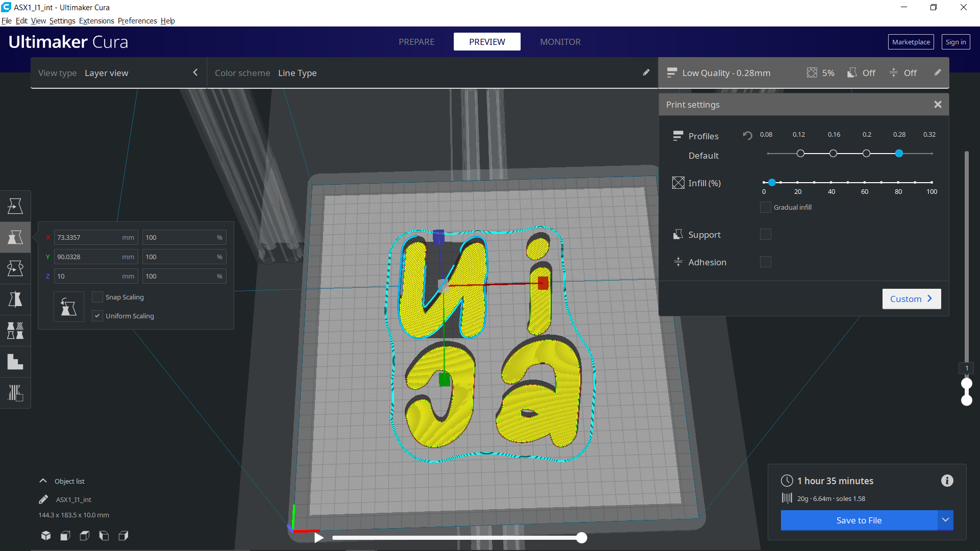Open print info details icon
The height and width of the screenshot is (551, 980).
(947, 481)
